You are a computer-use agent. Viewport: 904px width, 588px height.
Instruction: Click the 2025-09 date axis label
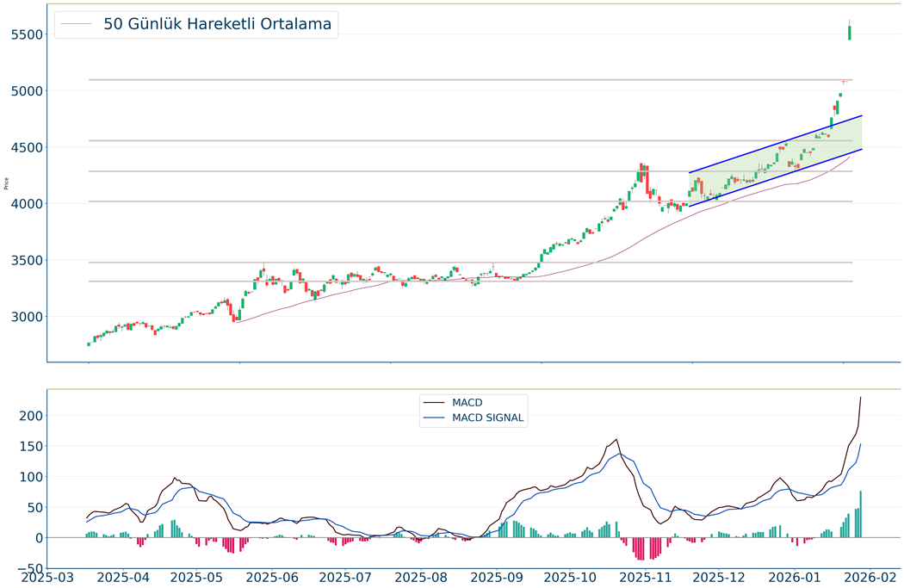coord(498,576)
